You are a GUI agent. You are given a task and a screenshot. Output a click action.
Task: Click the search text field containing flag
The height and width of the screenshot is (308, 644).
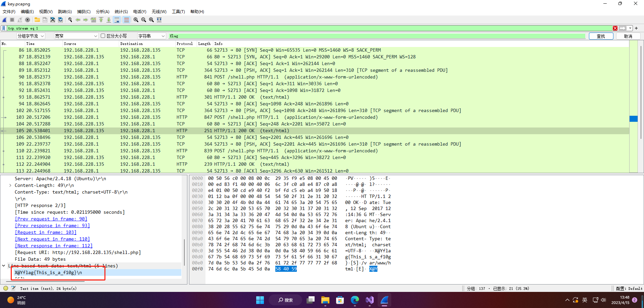pyautogui.click(x=377, y=36)
